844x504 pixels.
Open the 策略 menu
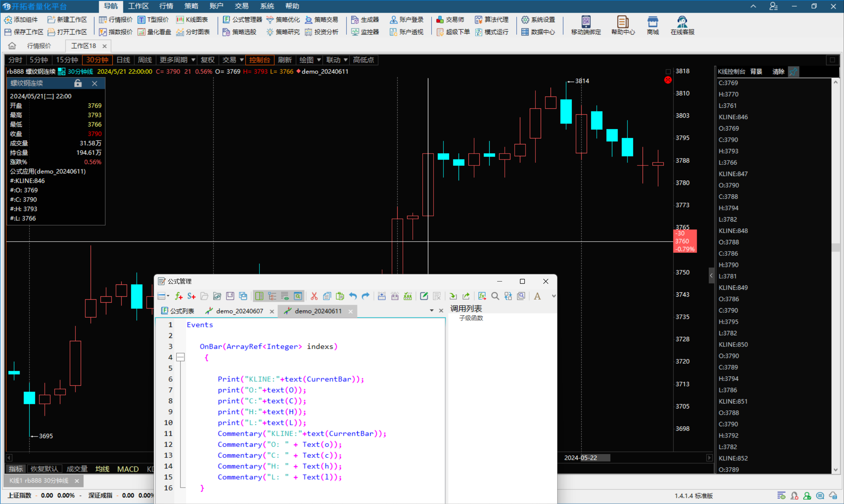tap(191, 6)
